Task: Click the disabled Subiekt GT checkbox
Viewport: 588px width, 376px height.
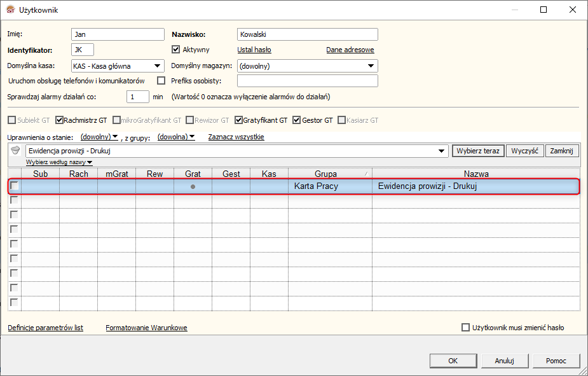Action: (x=12, y=120)
